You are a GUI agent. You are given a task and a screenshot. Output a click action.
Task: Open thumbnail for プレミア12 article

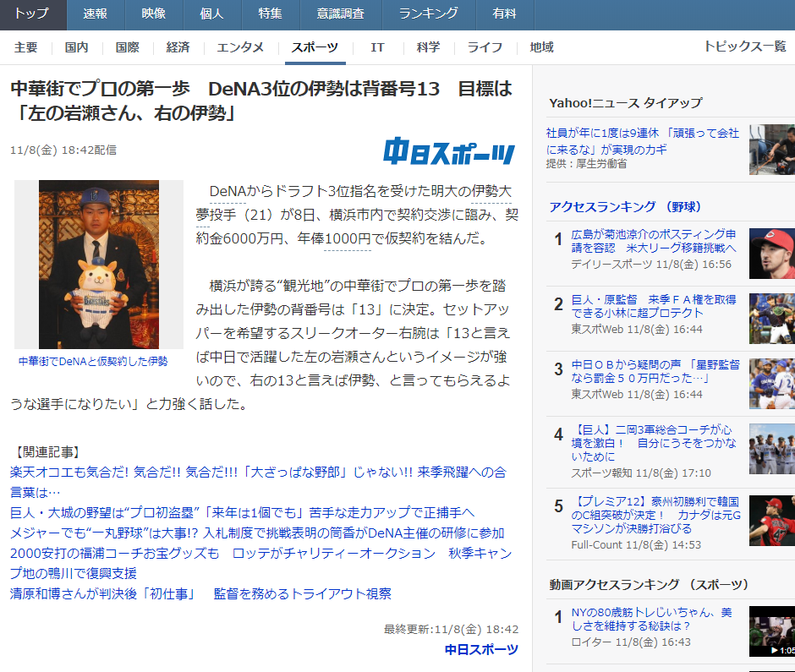pyautogui.click(x=772, y=521)
